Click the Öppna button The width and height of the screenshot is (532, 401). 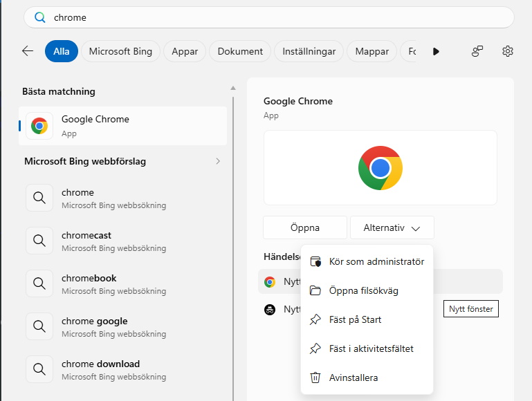[x=305, y=227]
